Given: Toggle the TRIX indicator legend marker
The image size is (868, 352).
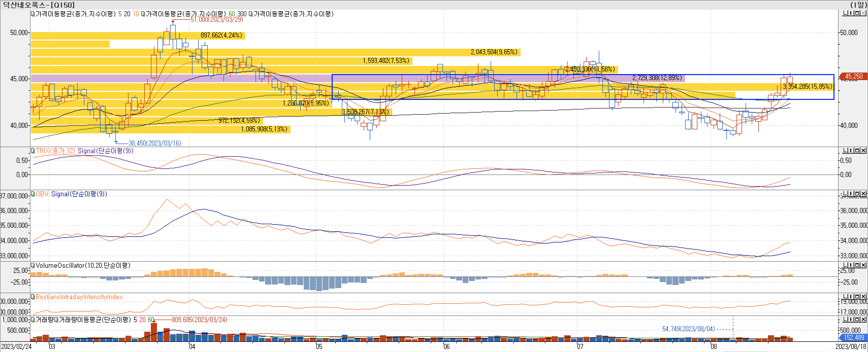Looking at the screenshot, I should 33,151.
